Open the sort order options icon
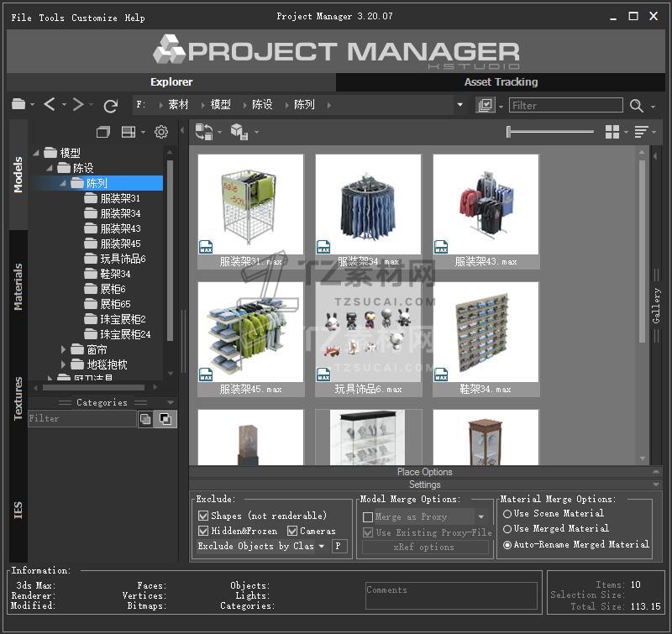The height and width of the screenshot is (634, 672). tap(641, 132)
